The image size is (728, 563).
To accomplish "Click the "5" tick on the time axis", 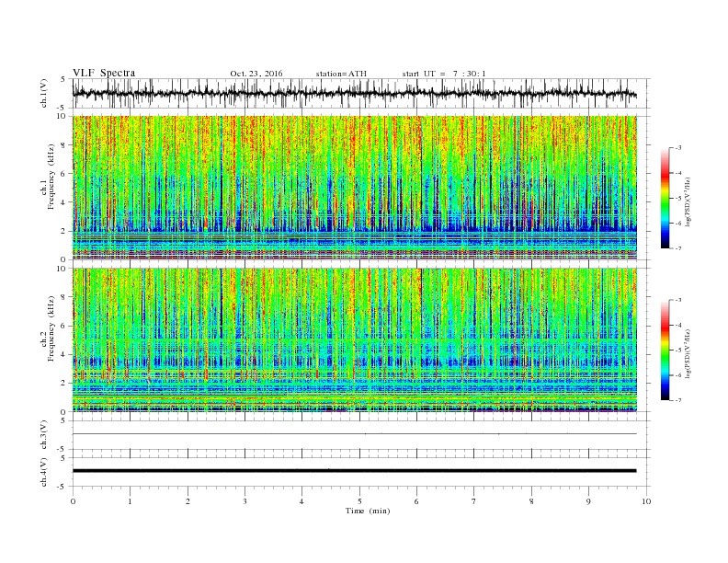I will 359,501.
